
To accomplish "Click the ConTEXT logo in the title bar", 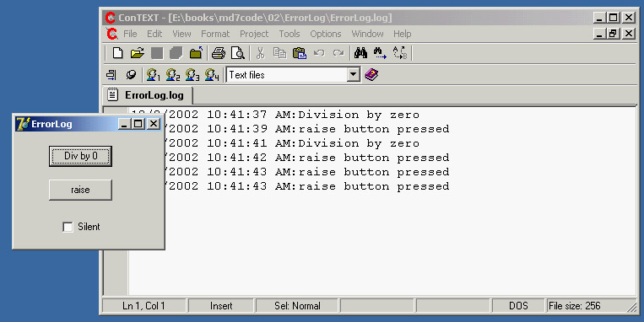I will point(110,18).
